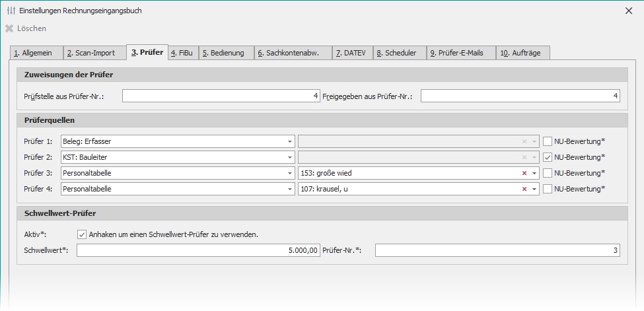Clear Prüfer 4 value with red X
The height and width of the screenshot is (311, 644).
pyautogui.click(x=524, y=189)
